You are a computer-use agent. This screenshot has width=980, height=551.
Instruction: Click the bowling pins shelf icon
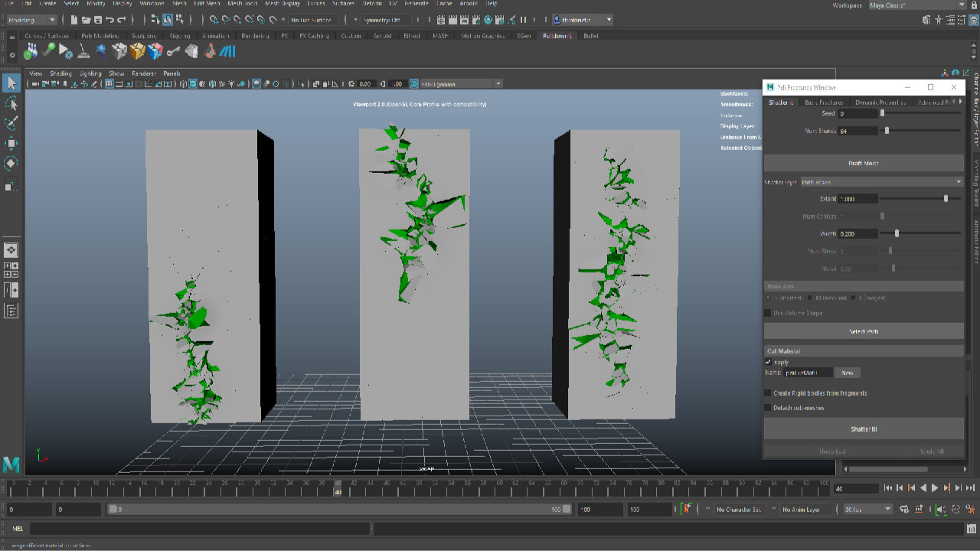coord(30,51)
